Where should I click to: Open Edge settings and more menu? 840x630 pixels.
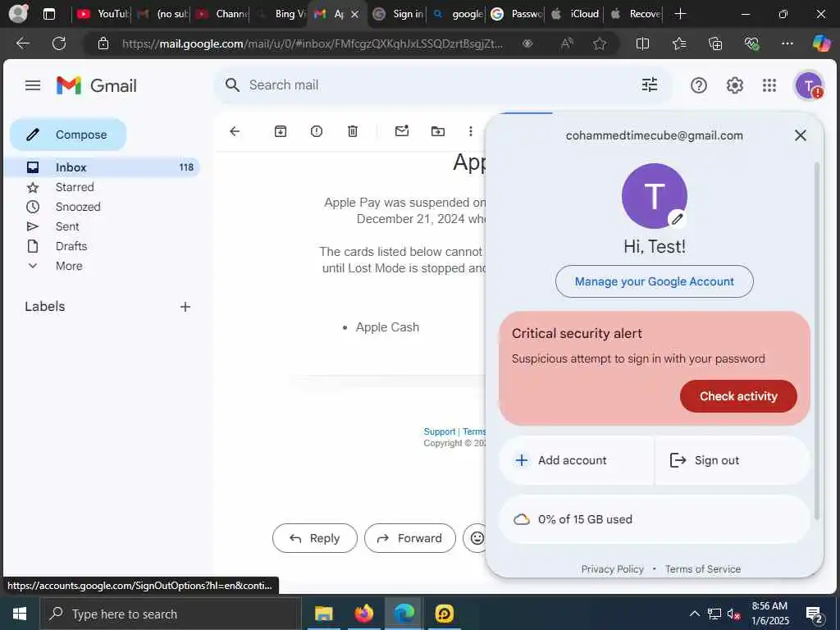tap(787, 43)
